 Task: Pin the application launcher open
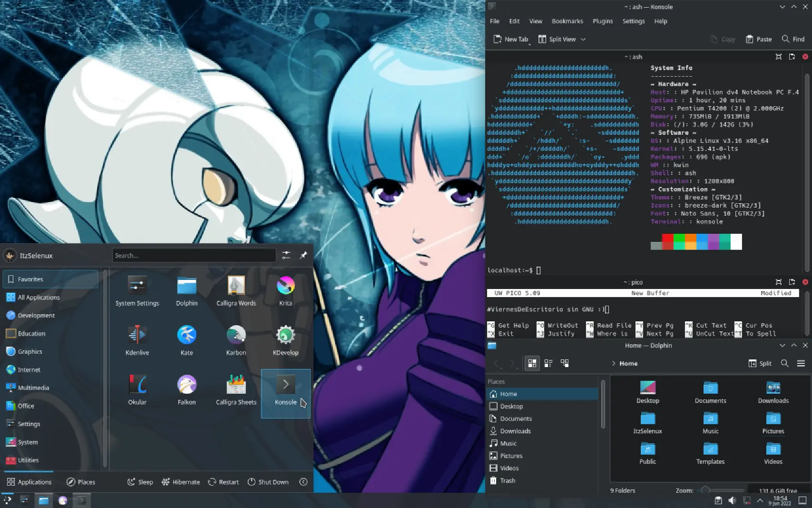click(x=303, y=256)
